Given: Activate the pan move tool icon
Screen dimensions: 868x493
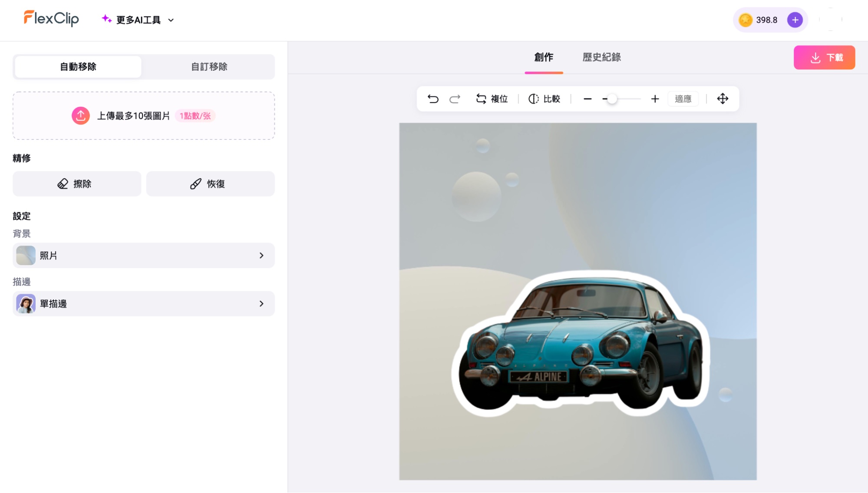Looking at the screenshot, I should (x=723, y=99).
